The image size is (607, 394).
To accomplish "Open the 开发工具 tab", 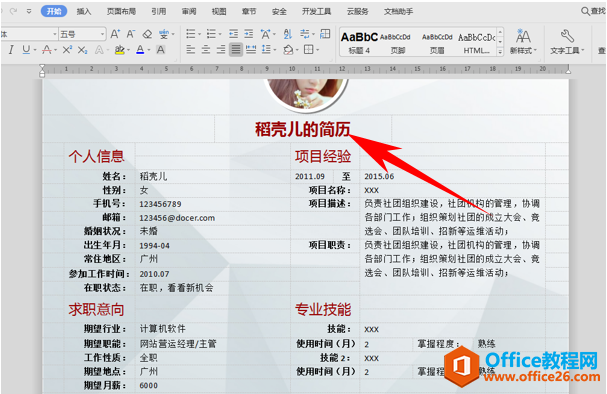I will tap(316, 12).
